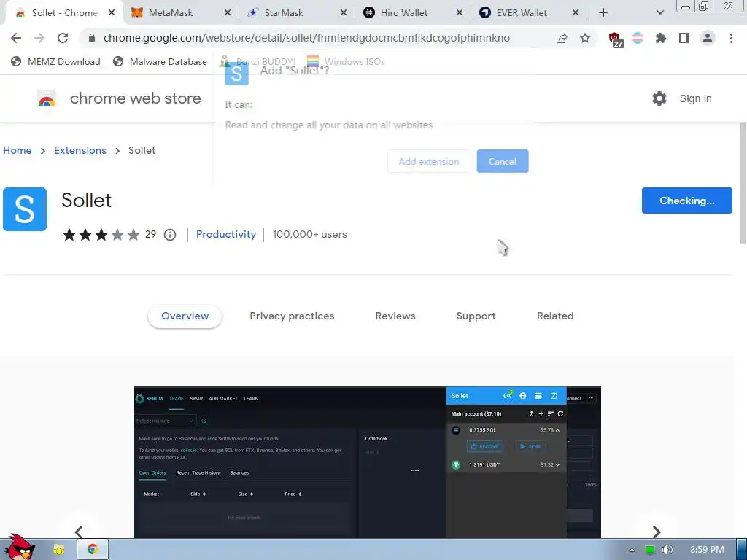
Task: Click the Sign in link
Action: point(695,98)
